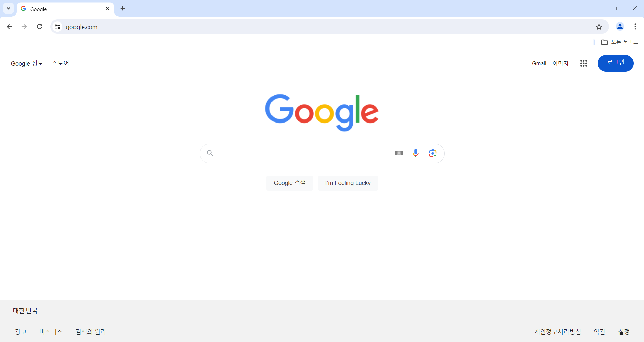Click the Google 검색 button
The width and height of the screenshot is (644, 342).
click(x=290, y=183)
